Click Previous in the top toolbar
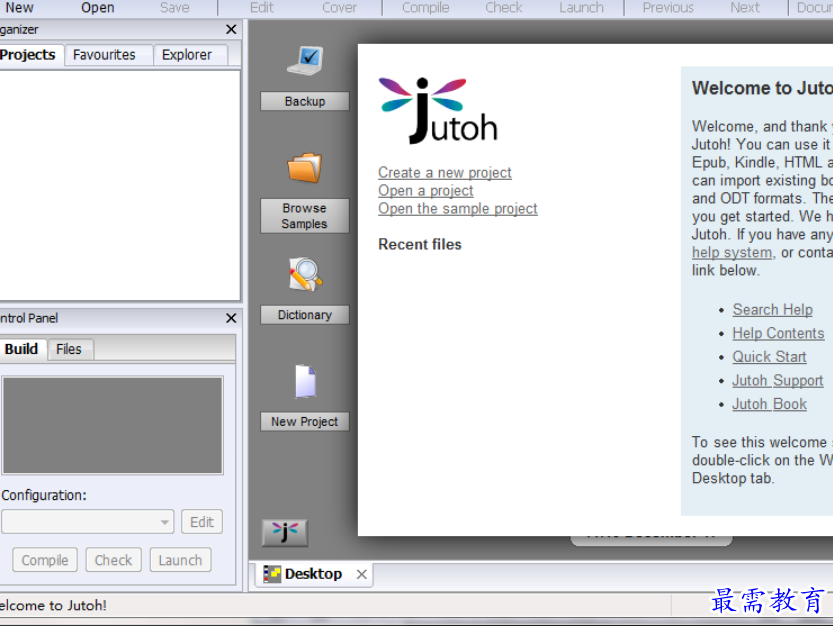This screenshot has width=833, height=632. point(668,8)
